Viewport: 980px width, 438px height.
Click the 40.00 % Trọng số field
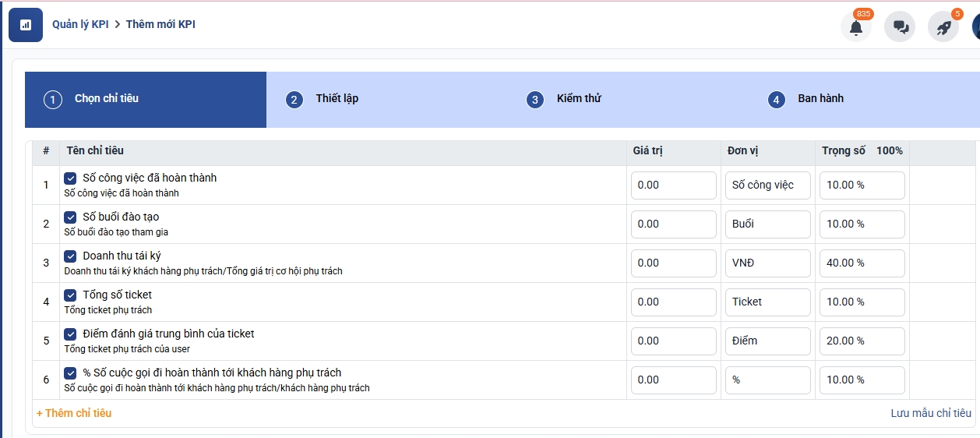click(x=861, y=263)
